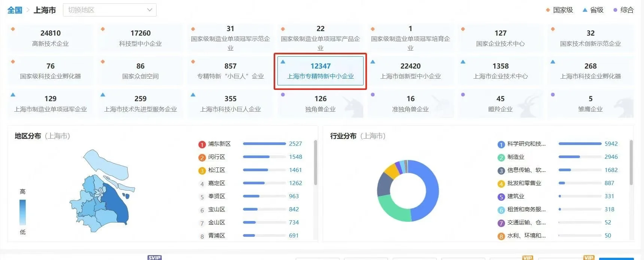The width and height of the screenshot is (644, 260).
Task: Select 奉贤区 row in district list
Action: [250, 196]
